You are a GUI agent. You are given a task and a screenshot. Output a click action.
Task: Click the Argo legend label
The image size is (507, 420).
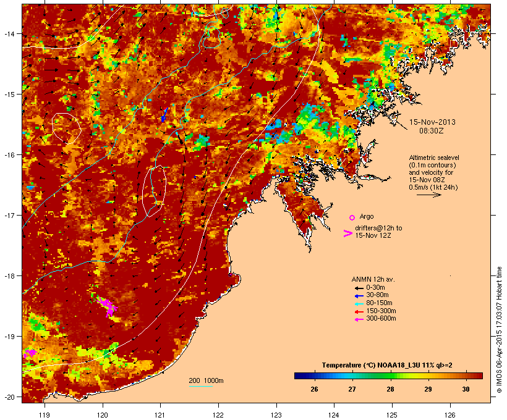coord(367,216)
